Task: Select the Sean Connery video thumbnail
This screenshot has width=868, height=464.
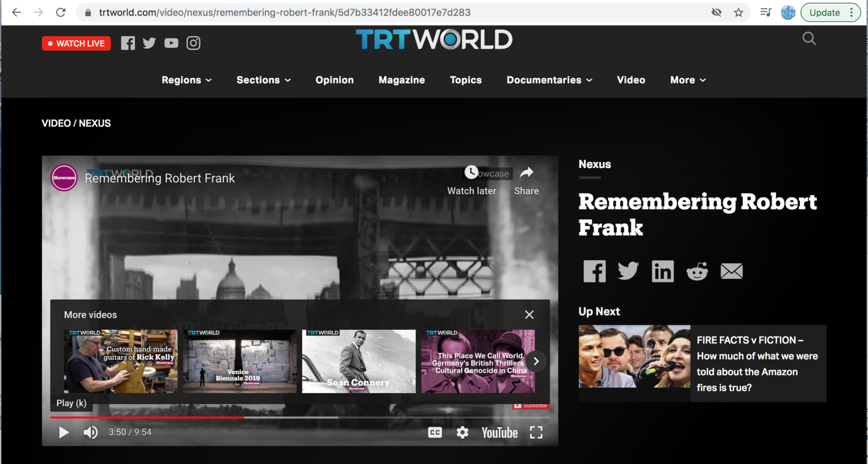Action: click(x=358, y=361)
